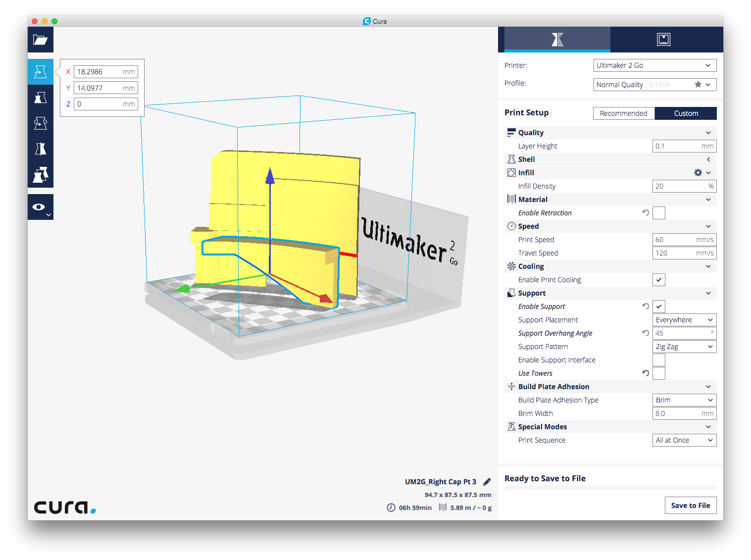Collapse the Support section

(x=708, y=293)
